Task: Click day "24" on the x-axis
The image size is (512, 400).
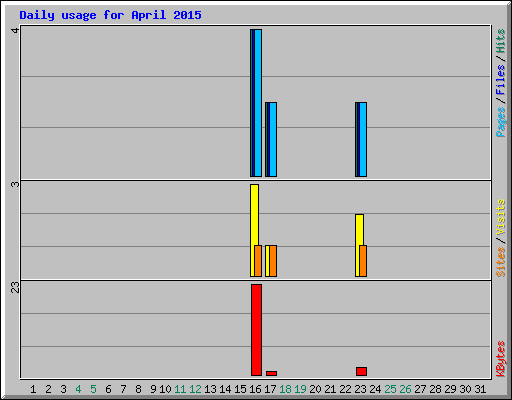Action: click(375, 389)
